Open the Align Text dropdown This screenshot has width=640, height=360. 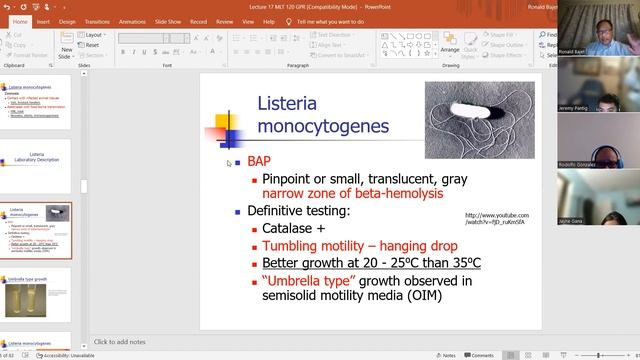(327, 45)
